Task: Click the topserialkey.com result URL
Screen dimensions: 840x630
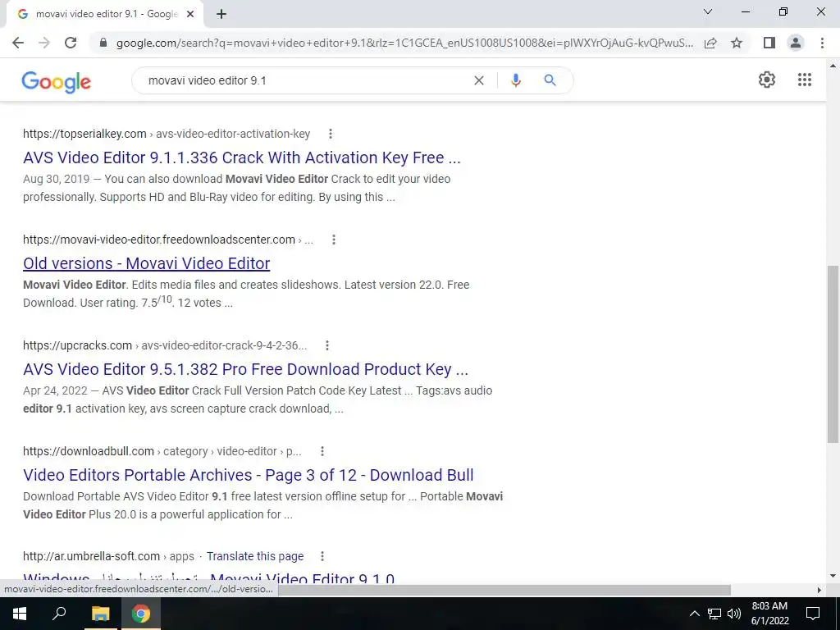Action: (x=167, y=134)
